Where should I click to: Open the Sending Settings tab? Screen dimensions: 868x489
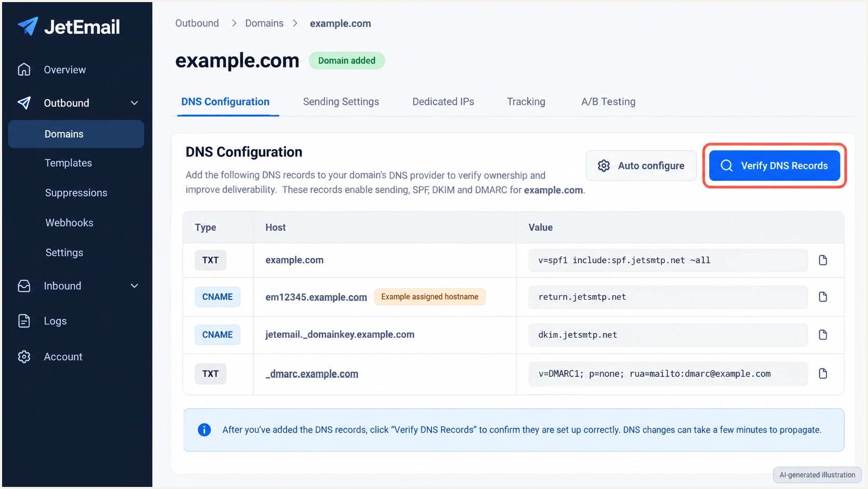[341, 102]
